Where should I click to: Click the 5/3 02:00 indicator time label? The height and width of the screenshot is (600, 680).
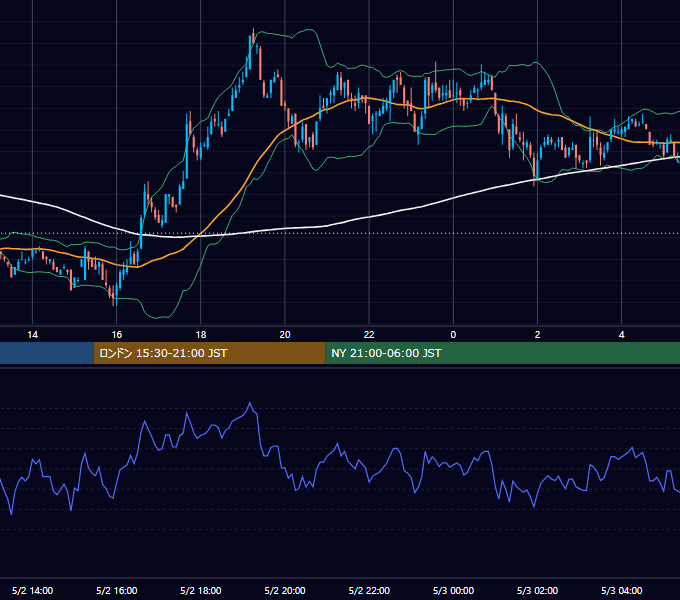tap(537, 590)
